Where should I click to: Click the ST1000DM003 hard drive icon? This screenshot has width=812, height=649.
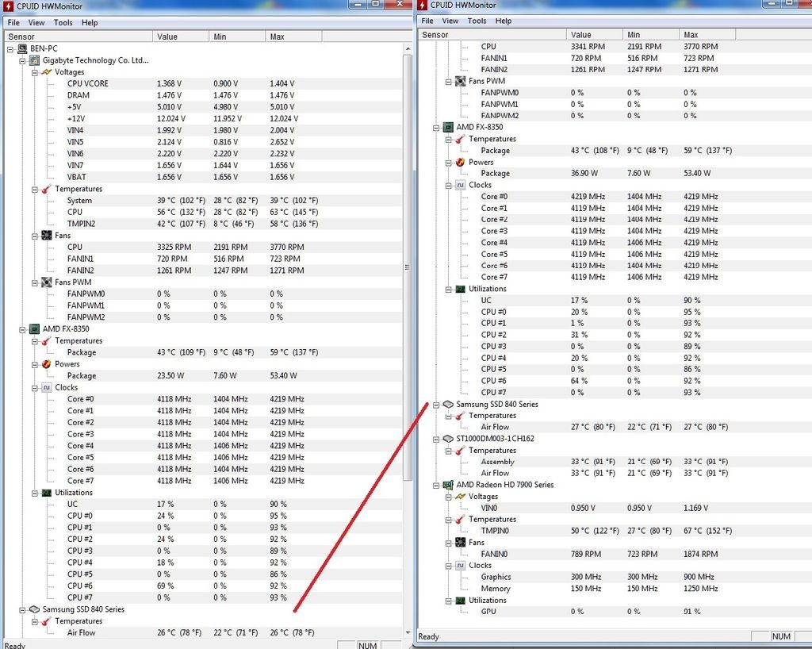point(448,439)
